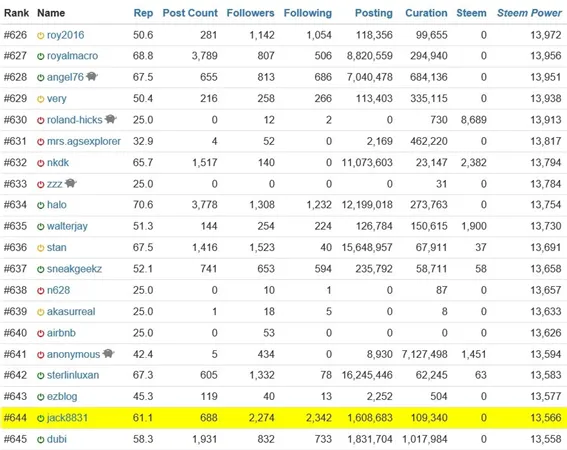Viewport: 567px width, 450px height.
Task: Open the royalmacro profile link
Action: [72, 56]
